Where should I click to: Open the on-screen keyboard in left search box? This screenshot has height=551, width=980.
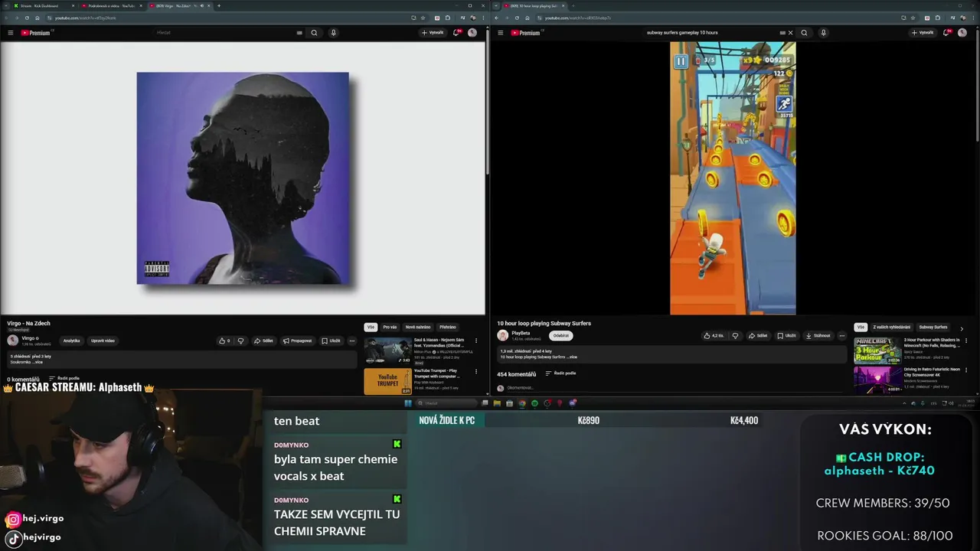tap(299, 33)
